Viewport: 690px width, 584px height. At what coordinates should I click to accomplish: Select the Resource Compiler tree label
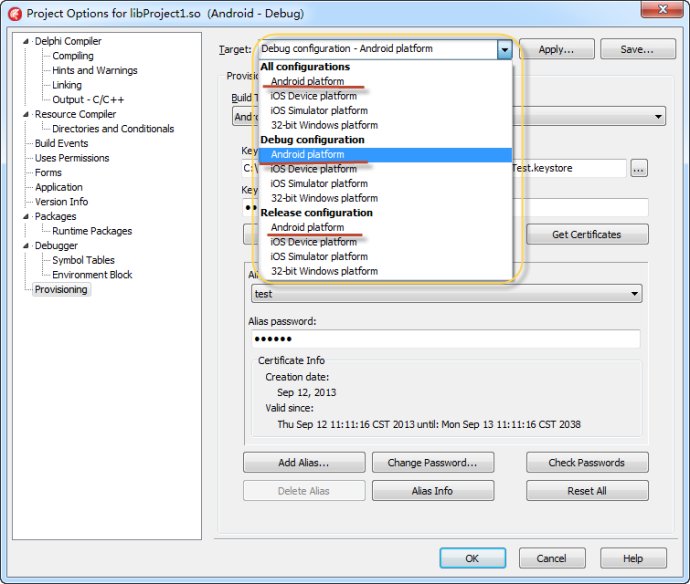75,114
